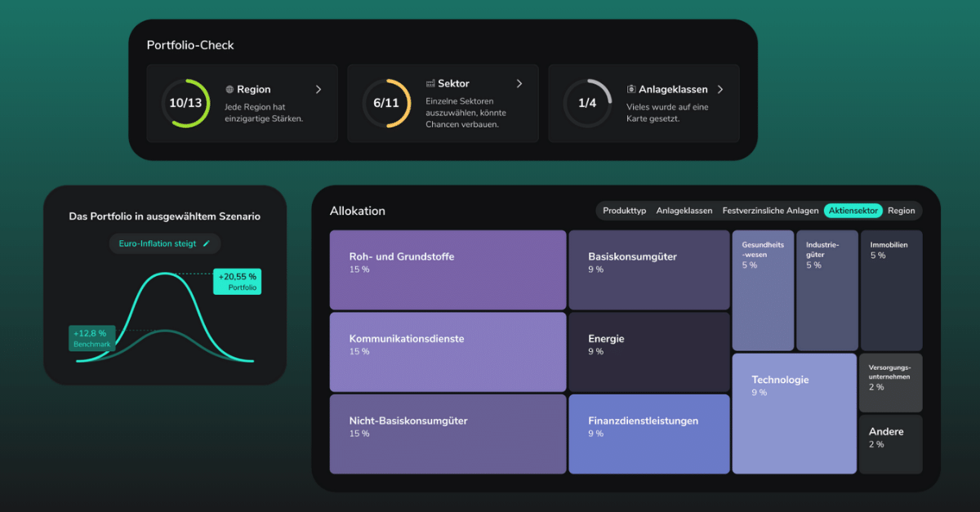Viewport: 980px width, 512px height.
Task: Click the green 10/13 Region progress ring
Action: point(185,104)
